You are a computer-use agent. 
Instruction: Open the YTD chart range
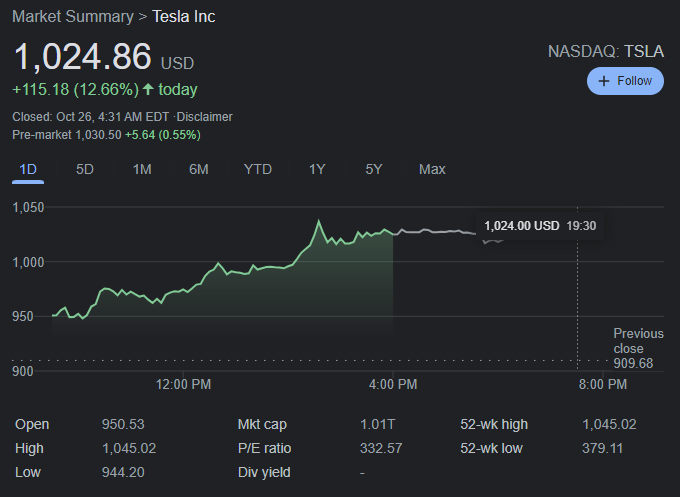258,169
